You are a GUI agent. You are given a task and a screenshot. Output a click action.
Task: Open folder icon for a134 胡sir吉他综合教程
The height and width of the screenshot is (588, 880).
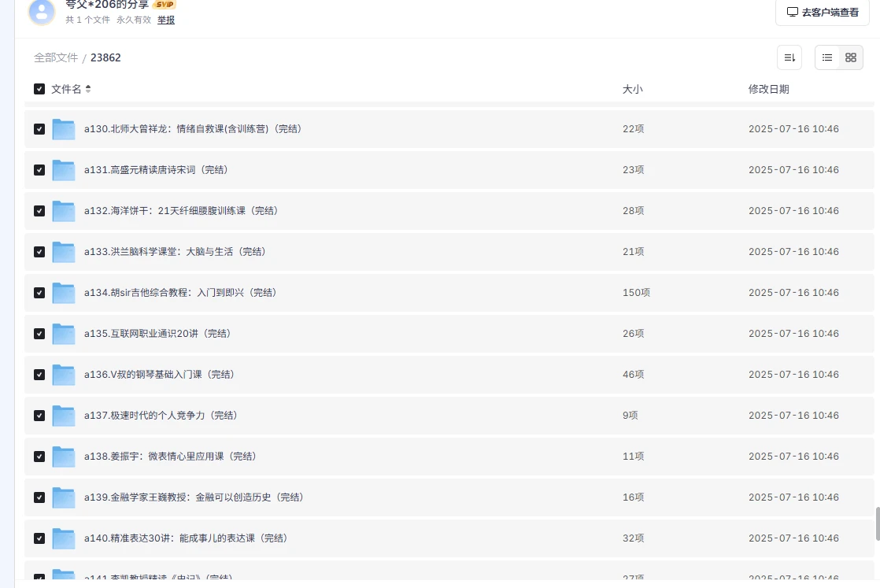coord(64,293)
